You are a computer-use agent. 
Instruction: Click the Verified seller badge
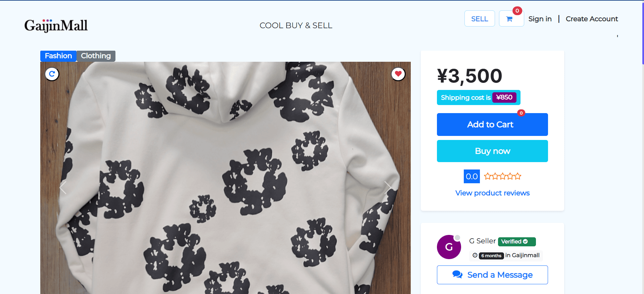[x=516, y=241]
